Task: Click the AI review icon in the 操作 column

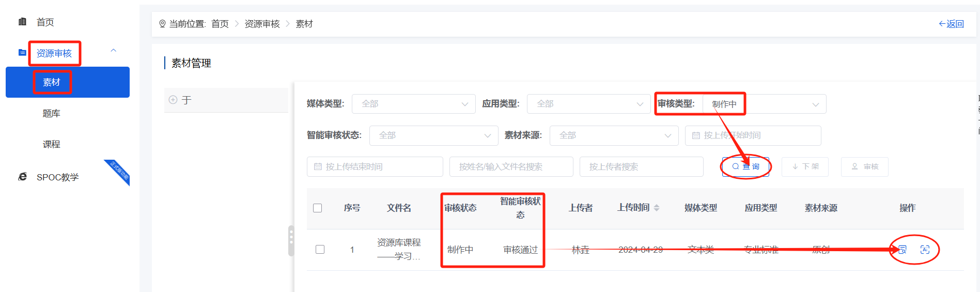Action: click(x=925, y=250)
